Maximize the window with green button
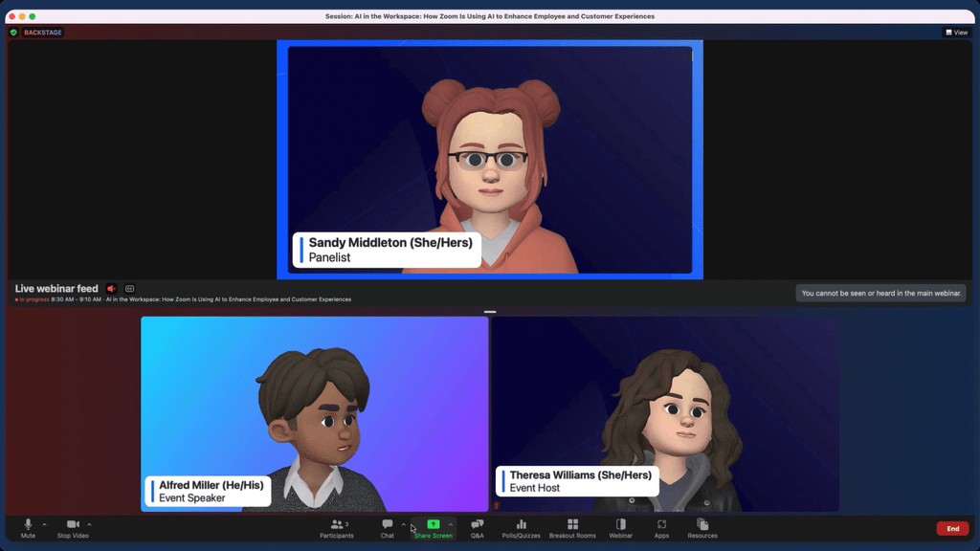Viewport: 980px width, 551px height. click(32, 16)
